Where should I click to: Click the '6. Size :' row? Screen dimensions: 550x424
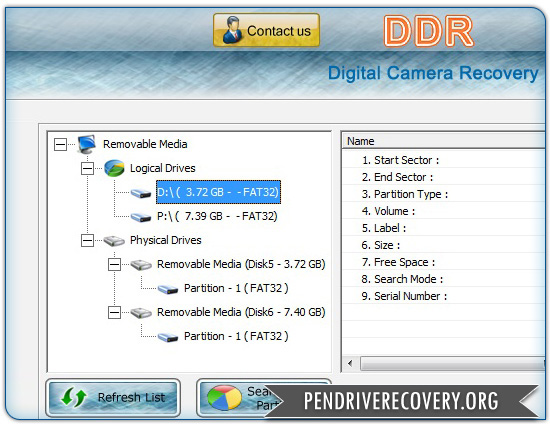443,245
